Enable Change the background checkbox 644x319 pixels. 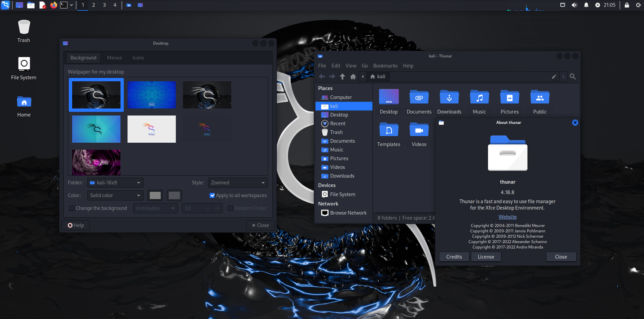pyautogui.click(x=72, y=208)
